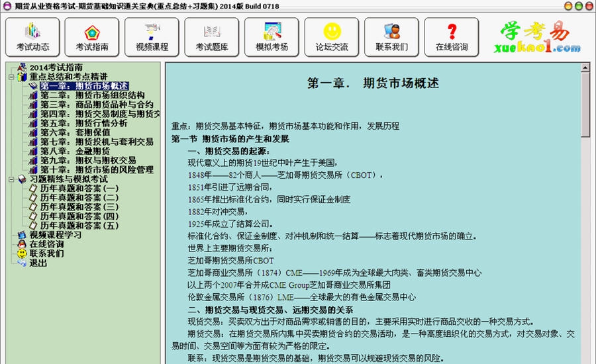
Task: Open 2014考试指南 tree item
Action: [56, 68]
